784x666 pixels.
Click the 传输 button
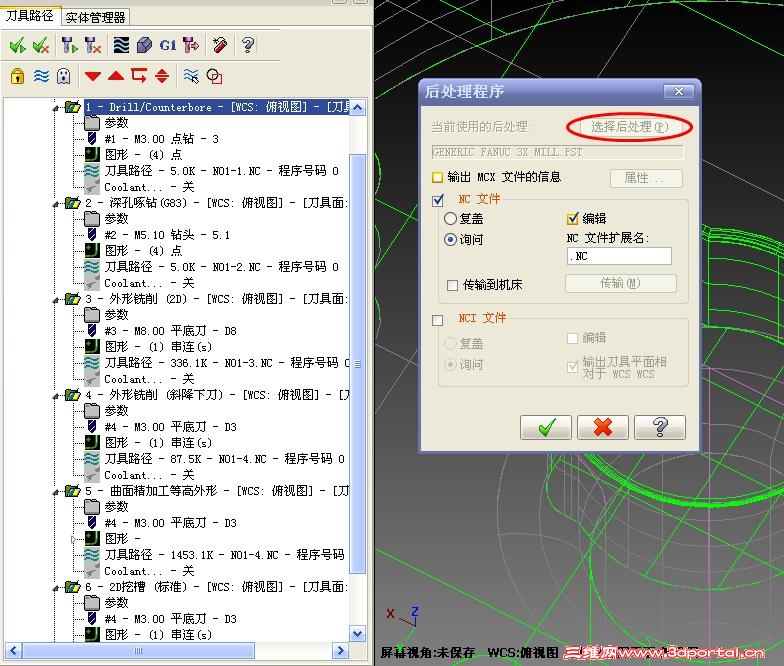(620, 284)
